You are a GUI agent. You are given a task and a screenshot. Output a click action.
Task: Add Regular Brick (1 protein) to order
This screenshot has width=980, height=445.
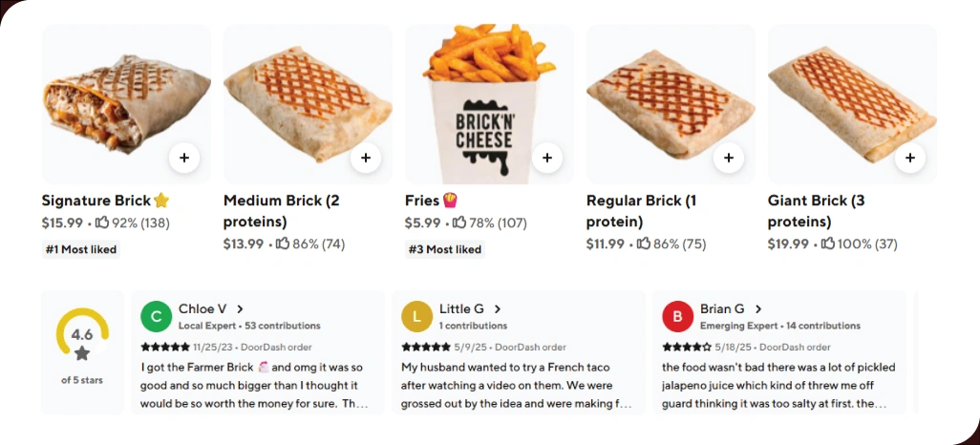pyautogui.click(x=729, y=158)
